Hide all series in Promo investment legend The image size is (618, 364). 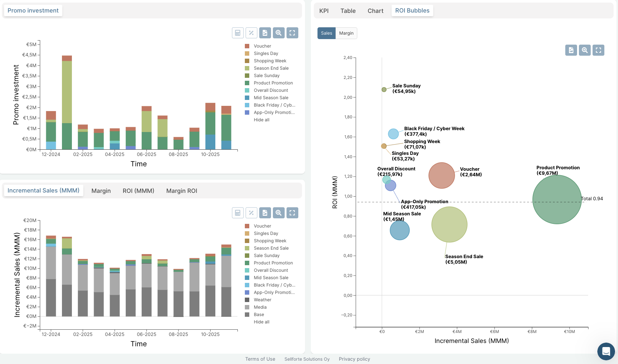[x=261, y=120]
